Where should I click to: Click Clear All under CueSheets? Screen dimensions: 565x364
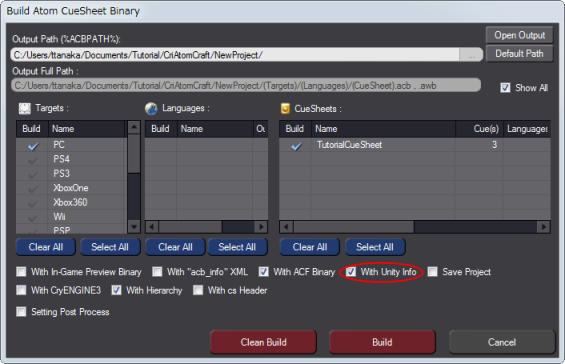click(310, 247)
